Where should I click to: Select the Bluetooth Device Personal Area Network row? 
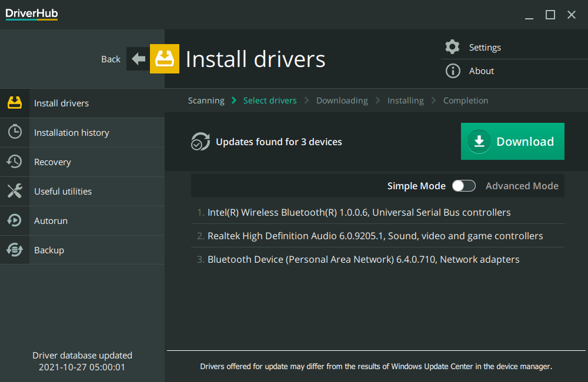tap(377, 259)
